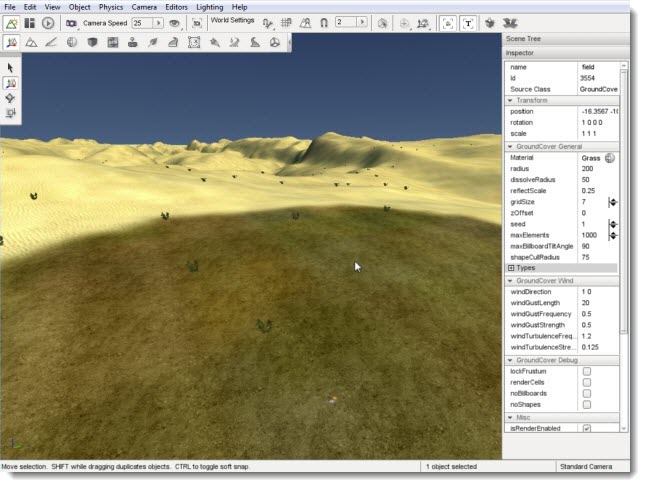The width and height of the screenshot is (645, 487).
Task: Click the grid snapping icon
Action: pos(288,22)
